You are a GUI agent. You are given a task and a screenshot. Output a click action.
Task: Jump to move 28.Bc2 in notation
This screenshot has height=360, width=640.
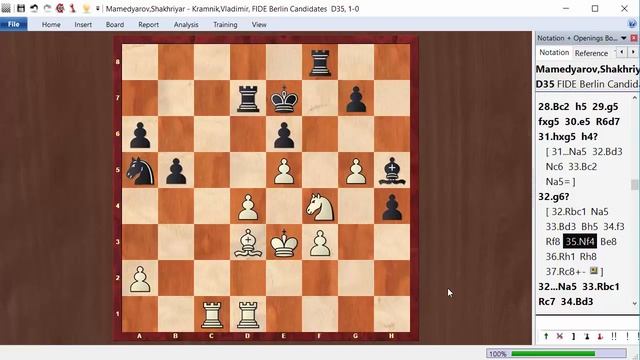pos(553,107)
